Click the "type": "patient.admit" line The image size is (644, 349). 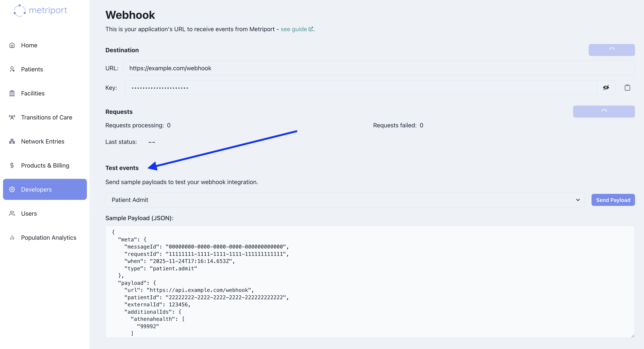coord(161,268)
